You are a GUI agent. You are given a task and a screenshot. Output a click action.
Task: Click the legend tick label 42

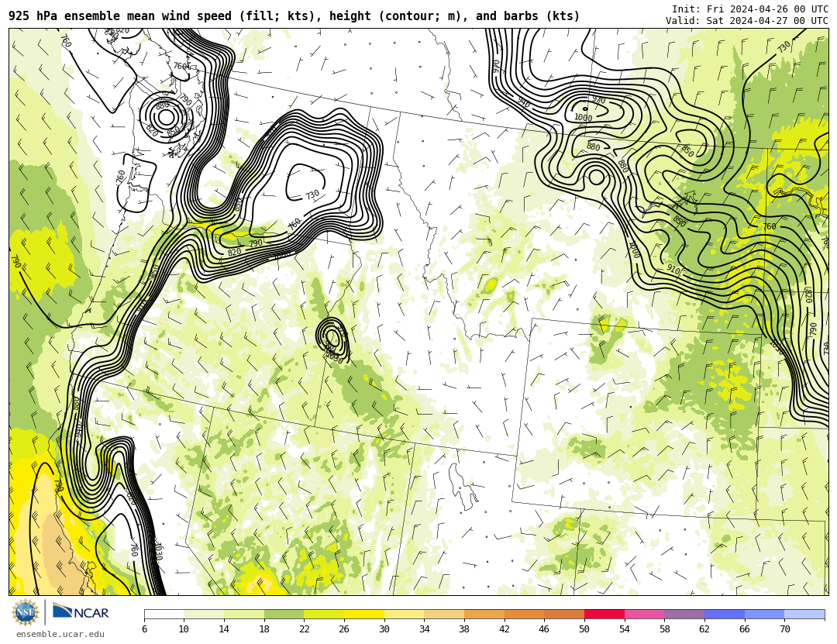[505, 629]
